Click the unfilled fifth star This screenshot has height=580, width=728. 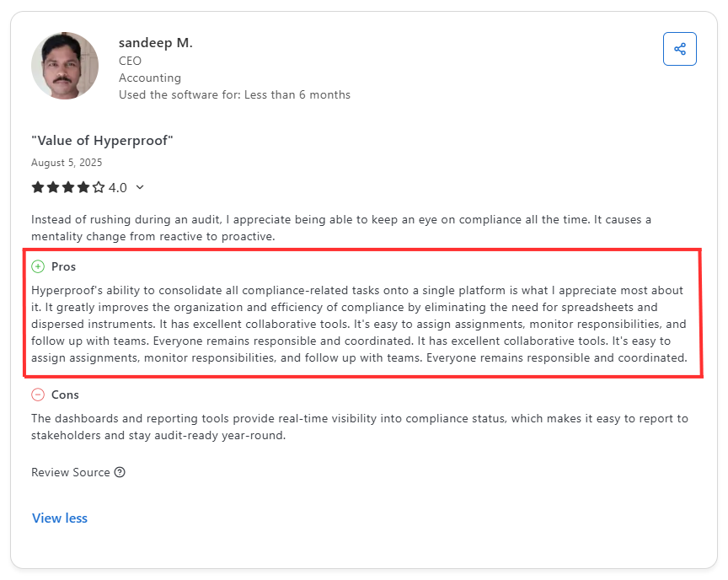click(x=98, y=187)
